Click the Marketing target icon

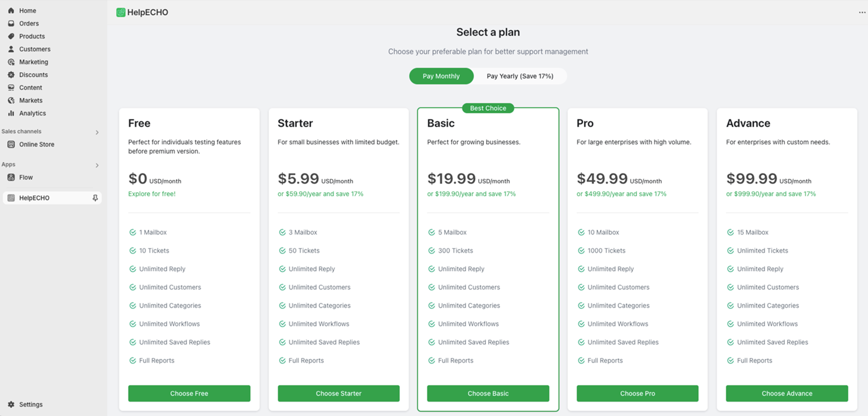(x=11, y=62)
